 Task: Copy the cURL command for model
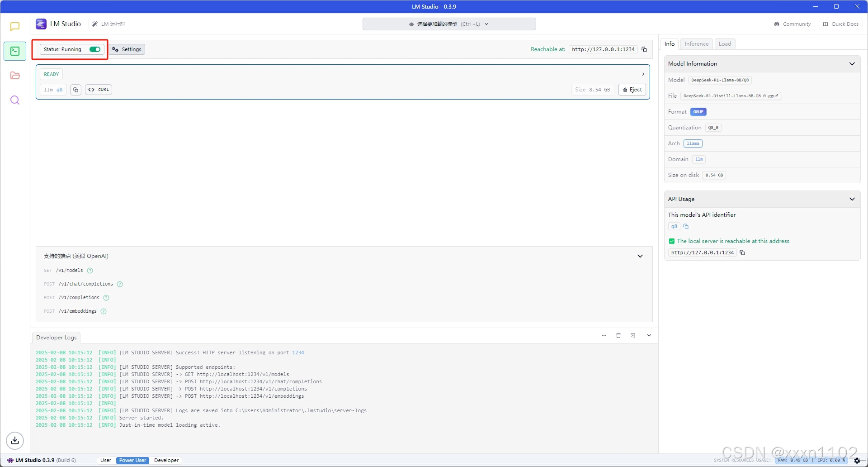[x=99, y=90]
